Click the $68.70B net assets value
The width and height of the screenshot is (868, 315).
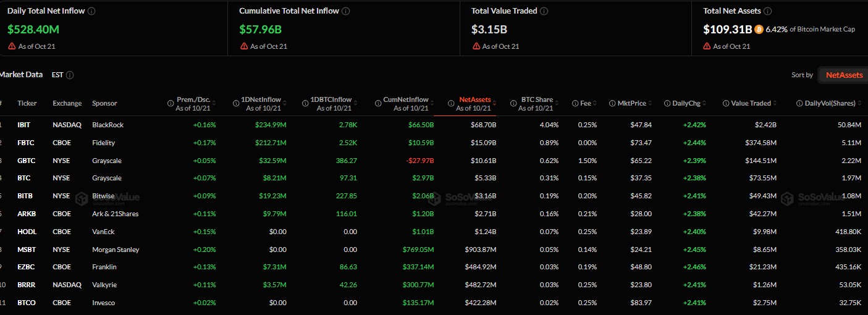click(x=484, y=125)
